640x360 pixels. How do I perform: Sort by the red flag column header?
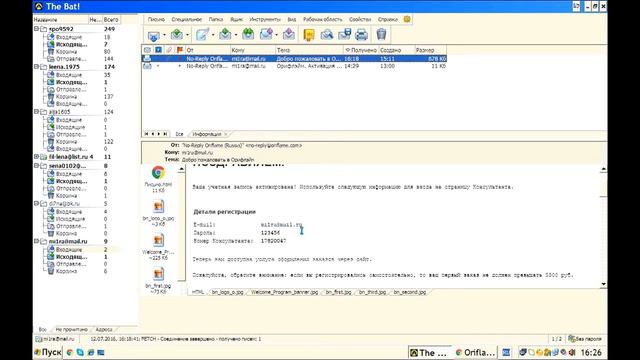point(180,50)
